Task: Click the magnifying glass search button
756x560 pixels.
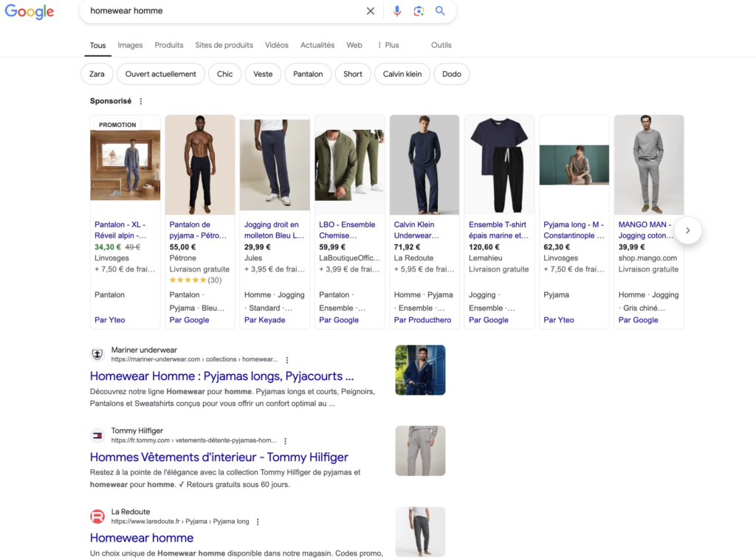Action: coord(440,10)
